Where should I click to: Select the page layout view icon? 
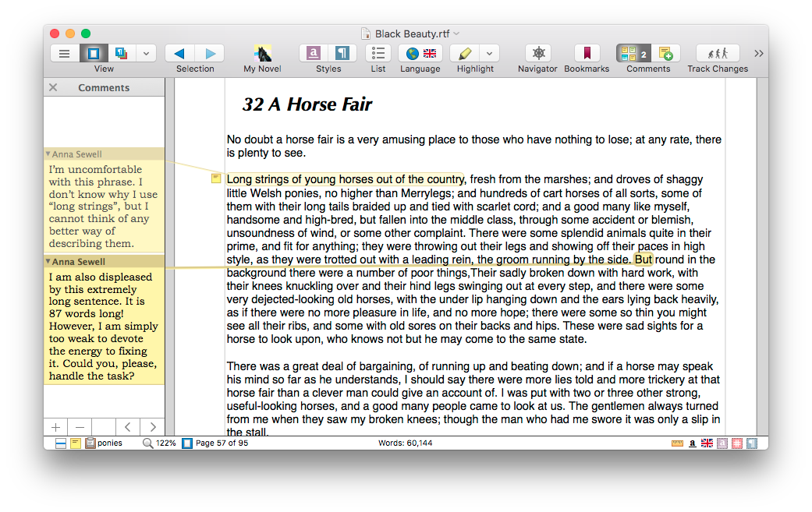[x=94, y=53]
